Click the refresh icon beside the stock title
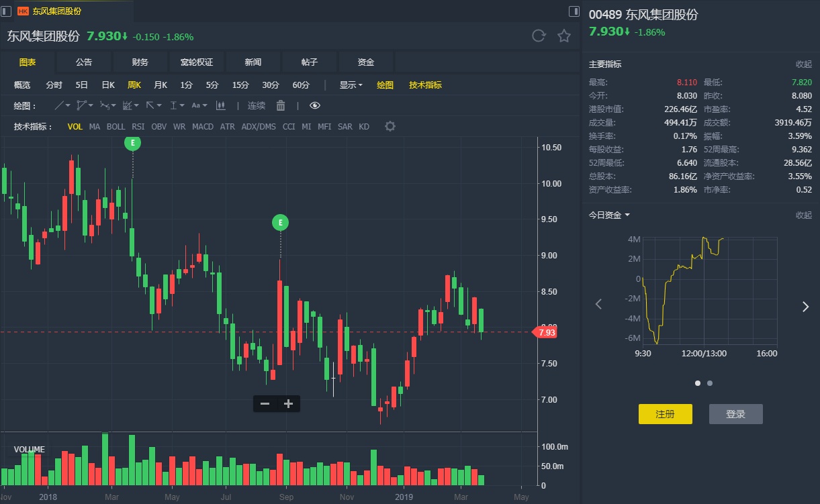The width and height of the screenshot is (820, 504). point(539,36)
